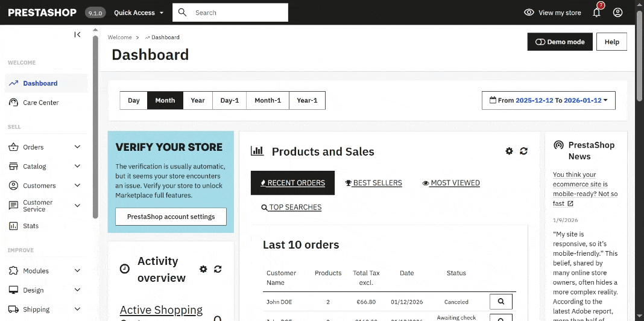This screenshot has height=321, width=644.
Task: Collapse the sidebar menu arrow icon
Action: coord(77,35)
